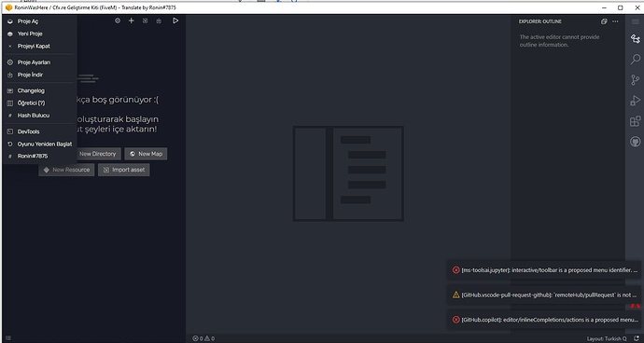The height and width of the screenshot is (343, 644).
Task: Open DevTools from the menu
Action: 39,131
